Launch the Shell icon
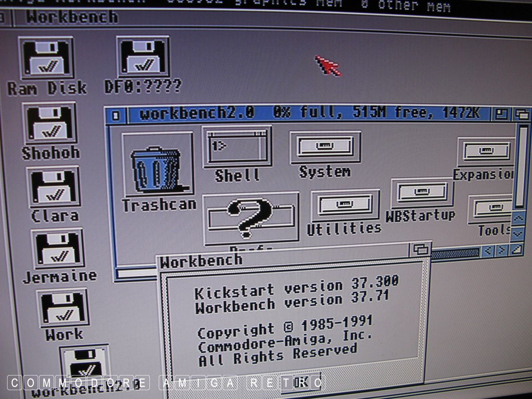Screen dimensions: 532x399 [237, 147]
